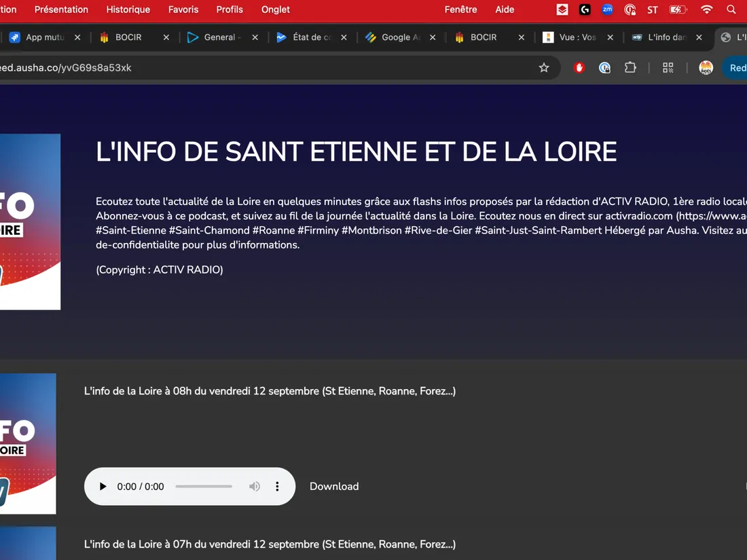Viewport: 747px width, 560px height.
Task: Open the Historique menu
Action: (128, 10)
